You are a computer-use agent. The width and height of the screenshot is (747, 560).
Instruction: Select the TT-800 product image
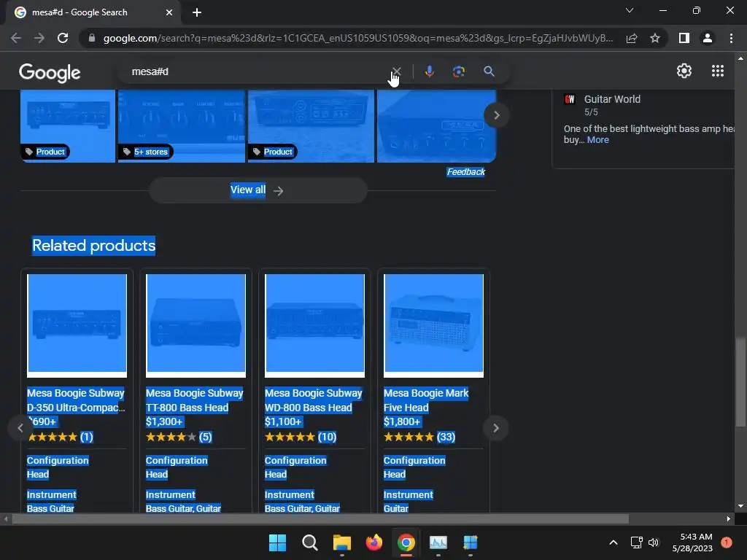click(x=196, y=325)
